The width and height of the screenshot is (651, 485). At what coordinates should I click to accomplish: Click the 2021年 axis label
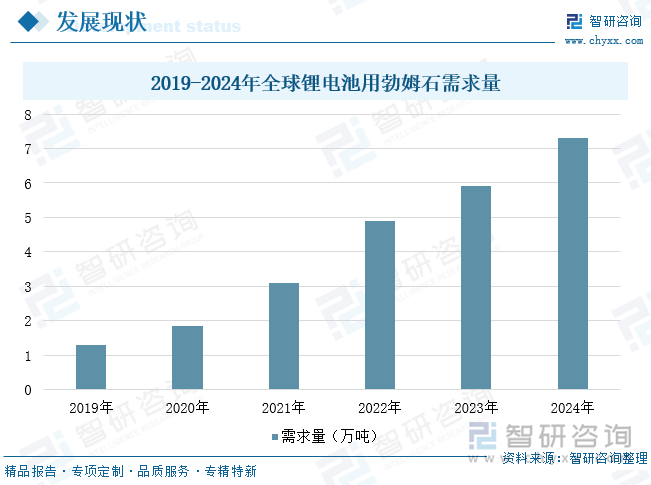pyautogui.click(x=284, y=407)
